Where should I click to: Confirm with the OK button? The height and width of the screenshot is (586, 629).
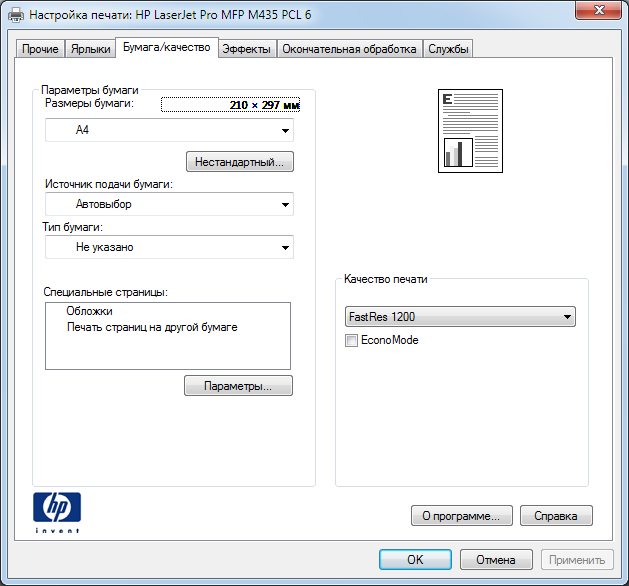coord(415,560)
